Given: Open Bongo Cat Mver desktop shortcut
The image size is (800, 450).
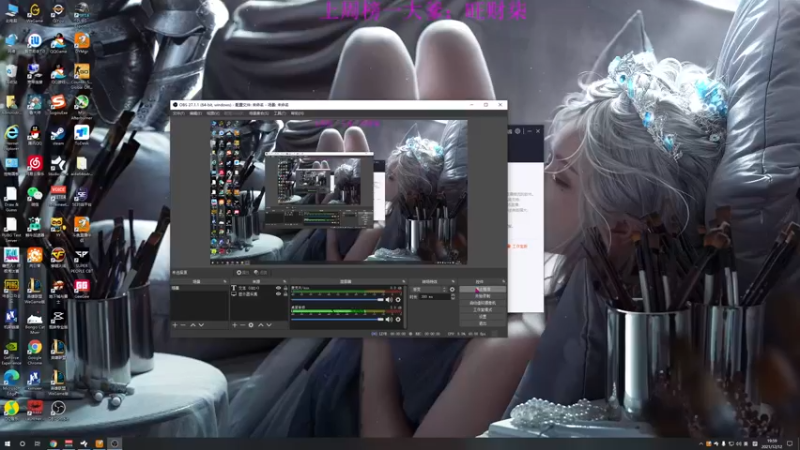Looking at the screenshot, I should click(x=35, y=322).
